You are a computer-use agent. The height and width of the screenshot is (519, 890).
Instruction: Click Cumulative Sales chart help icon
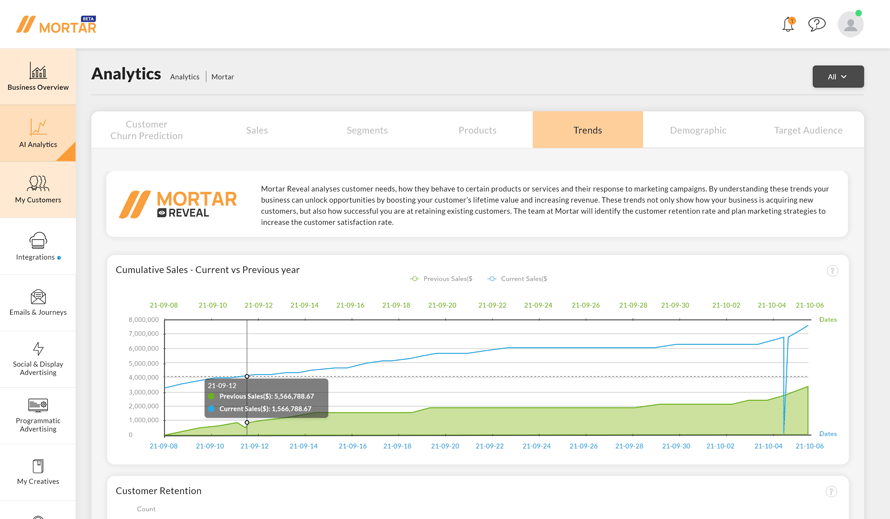pyautogui.click(x=832, y=271)
